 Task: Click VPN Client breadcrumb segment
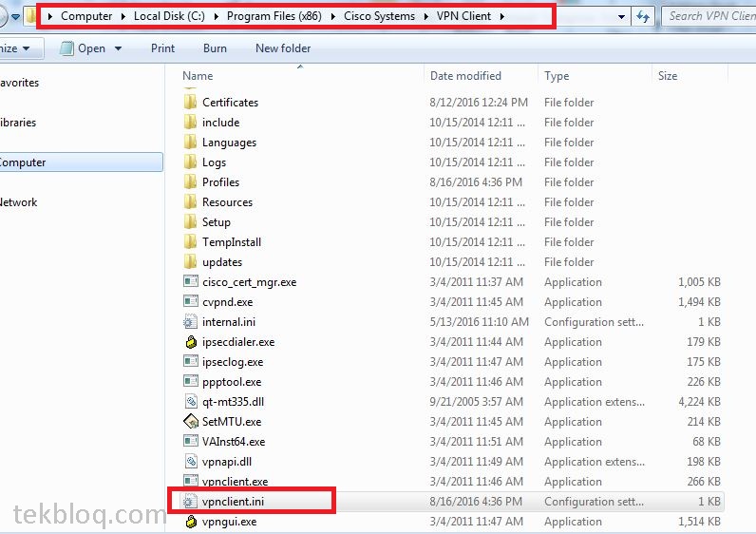tap(463, 16)
